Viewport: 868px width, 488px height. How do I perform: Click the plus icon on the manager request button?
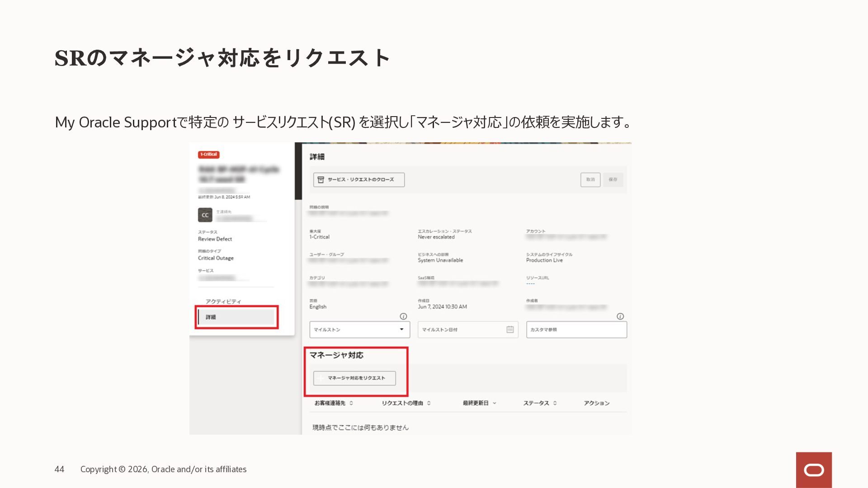[x=321, y=378]
